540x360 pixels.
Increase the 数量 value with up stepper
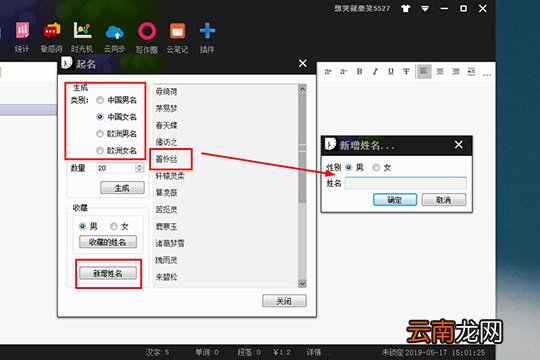(139, 166)
